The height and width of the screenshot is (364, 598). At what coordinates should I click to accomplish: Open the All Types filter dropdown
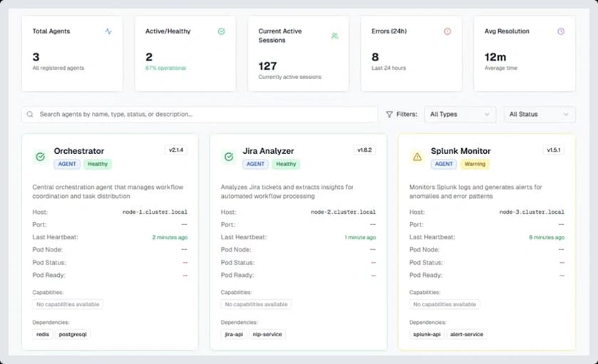[460, 115]
